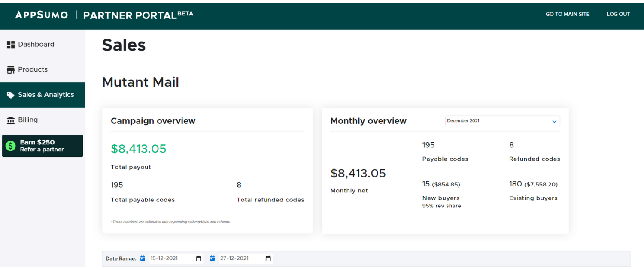This screenshot has height=270, width=644.
Task: Open the Dashboard menu item
Action: (43, 45)
